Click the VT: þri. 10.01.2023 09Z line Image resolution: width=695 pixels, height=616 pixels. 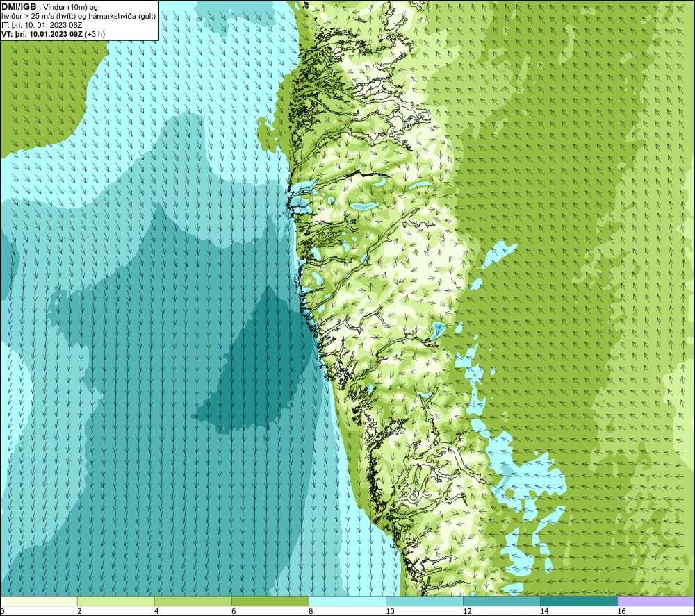pyautogui.click(x=54, y=34)
